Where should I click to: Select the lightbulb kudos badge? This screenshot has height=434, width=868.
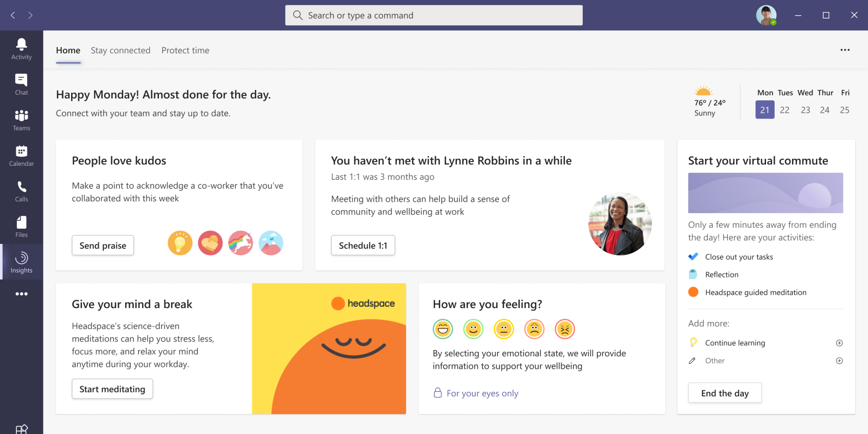(180, 243)
